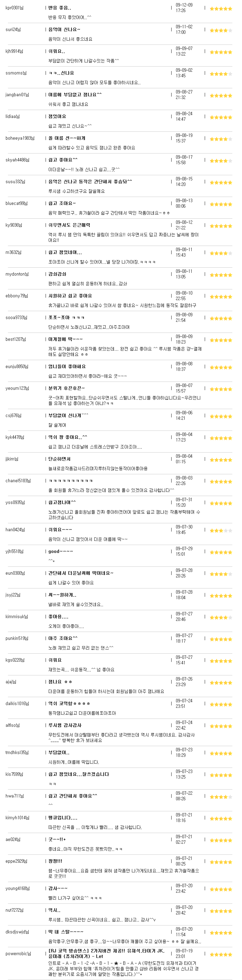Open the review titled '감사감사' by mydonton
Image resolution: width=242 pixels, height=980 pixels.
pos(57,274)
